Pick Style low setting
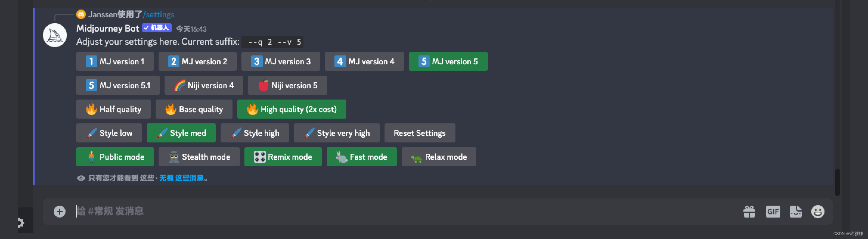The image size is (868, 239). (109, 133)
